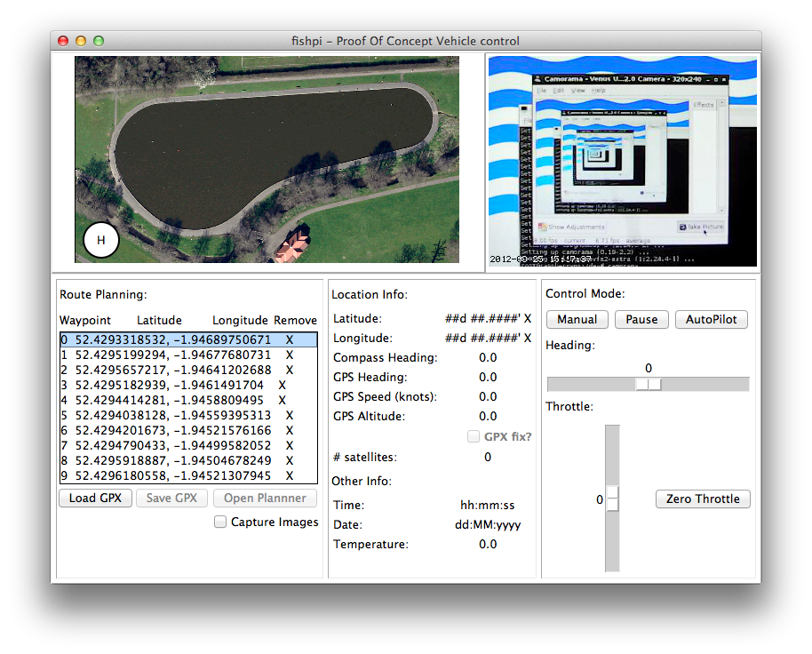This screenshot has height=654, width=812.
Task: Remove waypoint 7 with its X
Action: (290, 445)
